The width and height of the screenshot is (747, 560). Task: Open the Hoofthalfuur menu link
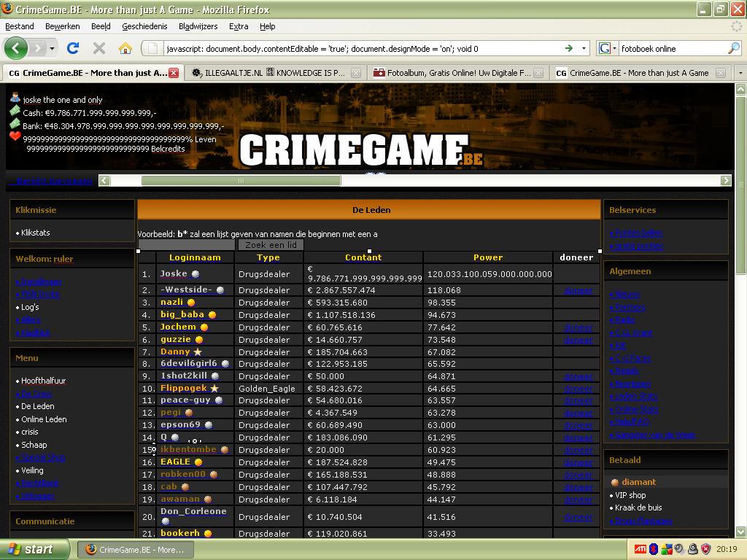click(43, 381)
